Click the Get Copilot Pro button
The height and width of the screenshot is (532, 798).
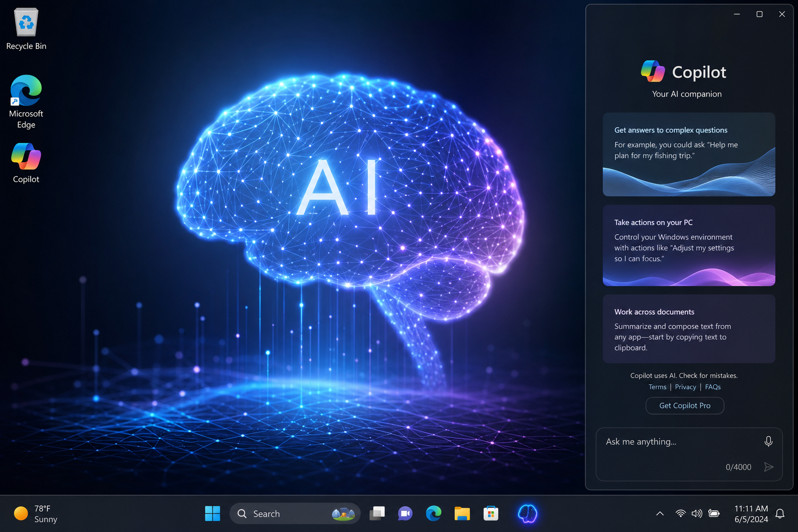[x=685, y=406]
